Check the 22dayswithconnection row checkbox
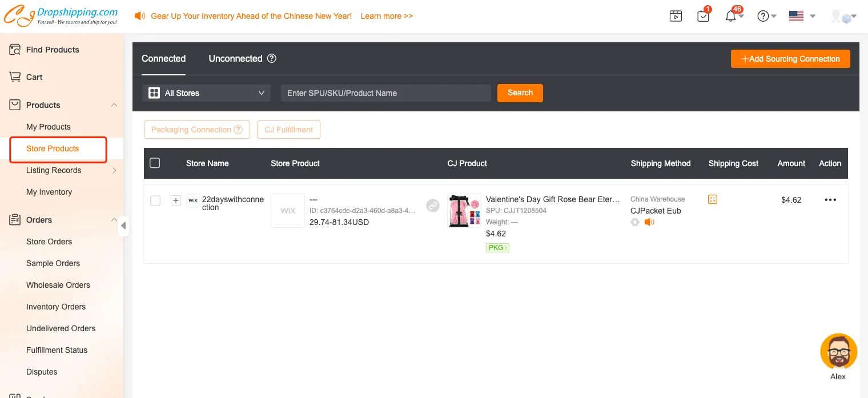 [x=155, y=200]
